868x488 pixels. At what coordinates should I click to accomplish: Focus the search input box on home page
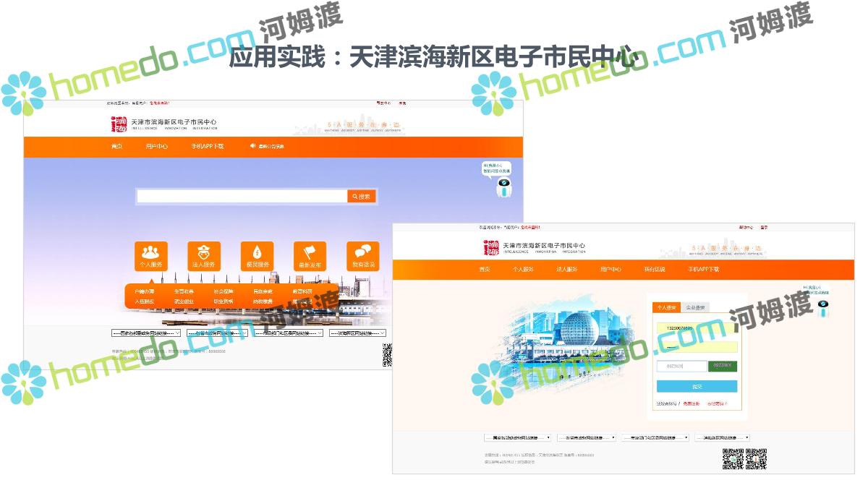click(242, 196)
